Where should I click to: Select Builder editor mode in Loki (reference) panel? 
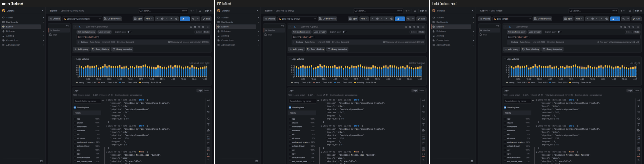(629, 32)
